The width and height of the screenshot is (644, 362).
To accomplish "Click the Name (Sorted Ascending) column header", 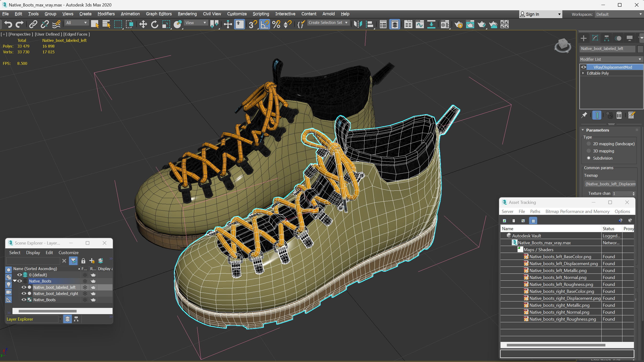I will (47, 268).
